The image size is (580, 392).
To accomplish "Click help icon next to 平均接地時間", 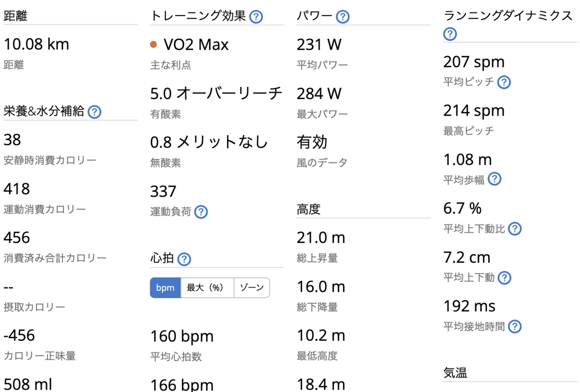I will tap(515, 327).
